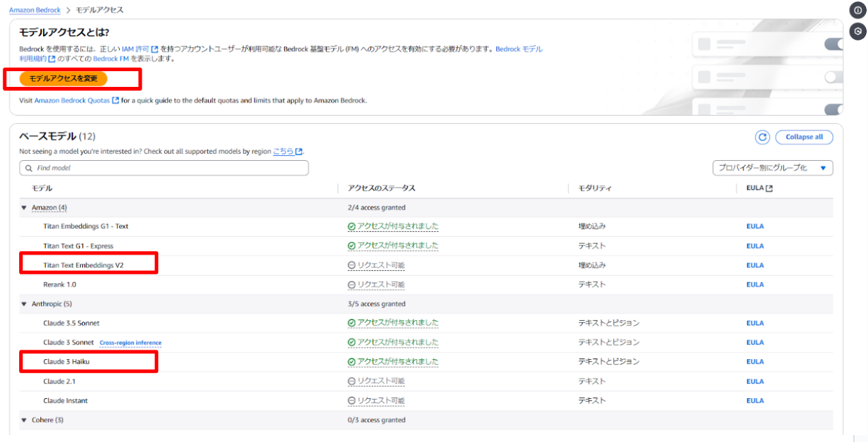This screenshot has height=442, width=868.
Task: Click the magnifier icon in Find model box
Action: pyautogui.click(x=29, y=168)
